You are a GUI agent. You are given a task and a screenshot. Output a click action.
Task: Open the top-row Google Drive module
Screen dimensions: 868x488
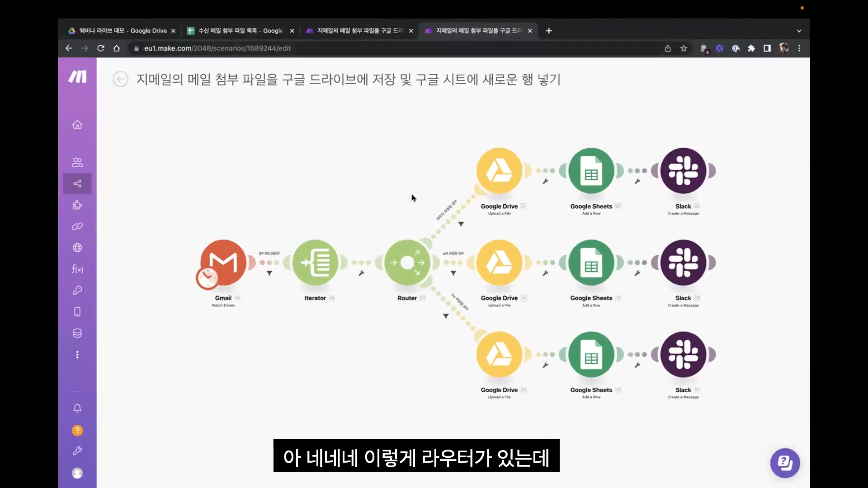499,171
